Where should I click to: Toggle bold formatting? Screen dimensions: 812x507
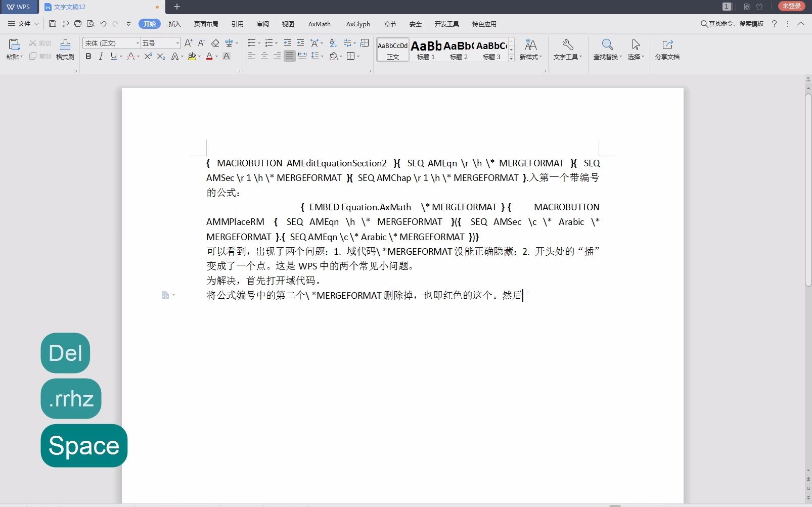pos(88,57)
